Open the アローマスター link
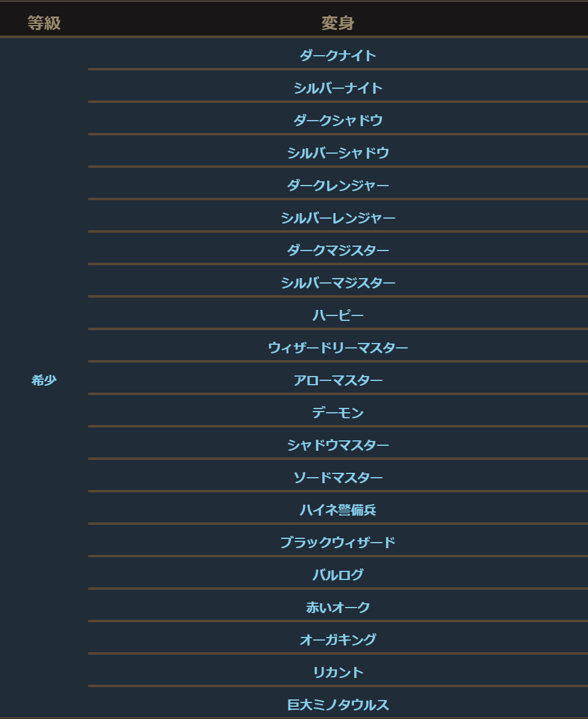 click(x=337, y=380)
